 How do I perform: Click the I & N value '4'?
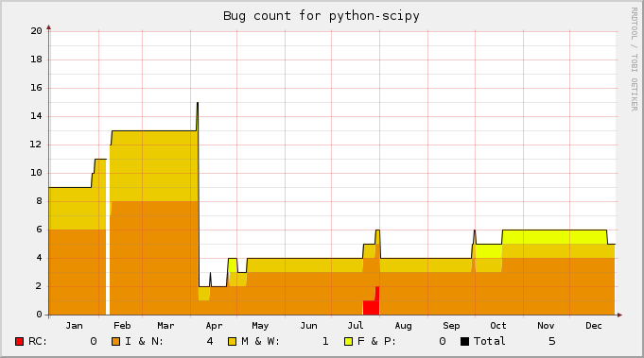[x=210, y=341]
